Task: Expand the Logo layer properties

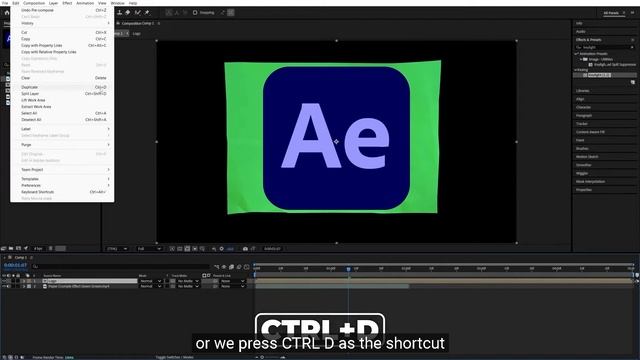Action: pyautogui.click(x=24, y=281)
